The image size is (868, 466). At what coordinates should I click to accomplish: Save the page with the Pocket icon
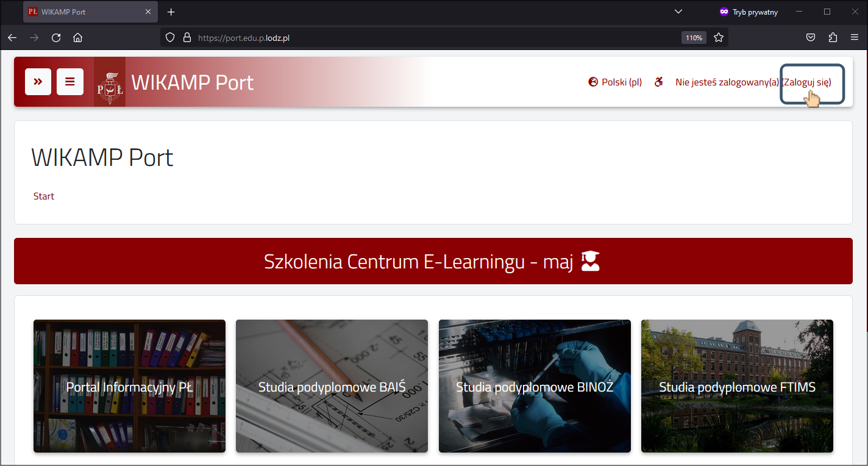811,37
